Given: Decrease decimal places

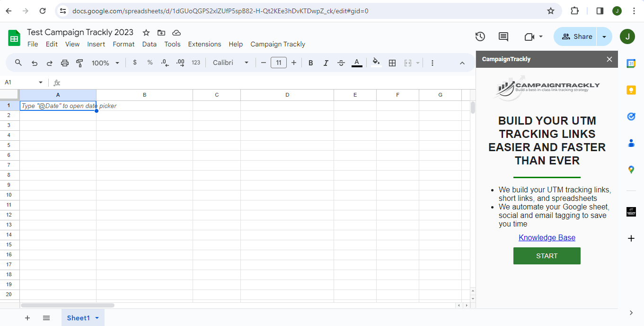Looking at the screenshot, I should (164, 62).
